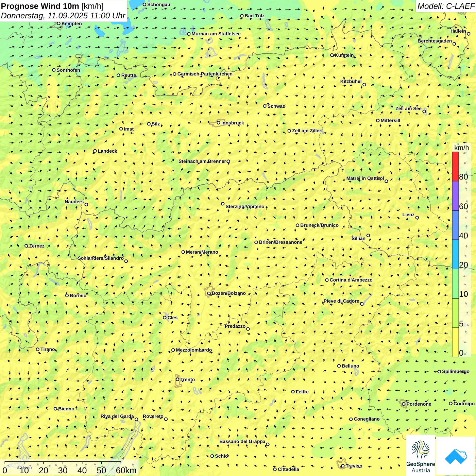Click the 'Meran/Merano' label
The height and width of the screenshot is (476, 476).
click(x=202, y=252)
